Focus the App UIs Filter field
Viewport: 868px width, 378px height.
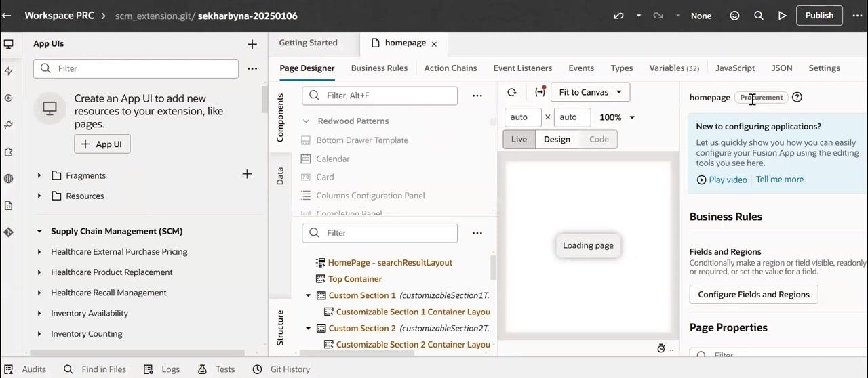pyautogui.click(x=136, y=68)
